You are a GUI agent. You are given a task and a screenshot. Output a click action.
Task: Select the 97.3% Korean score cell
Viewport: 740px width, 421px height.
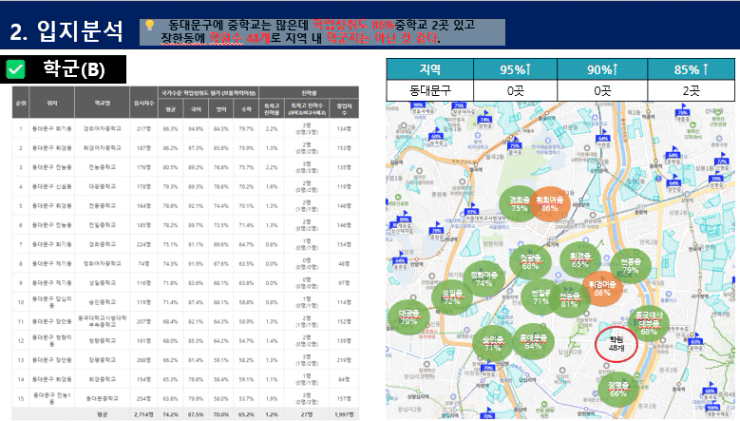pos(195,148)
